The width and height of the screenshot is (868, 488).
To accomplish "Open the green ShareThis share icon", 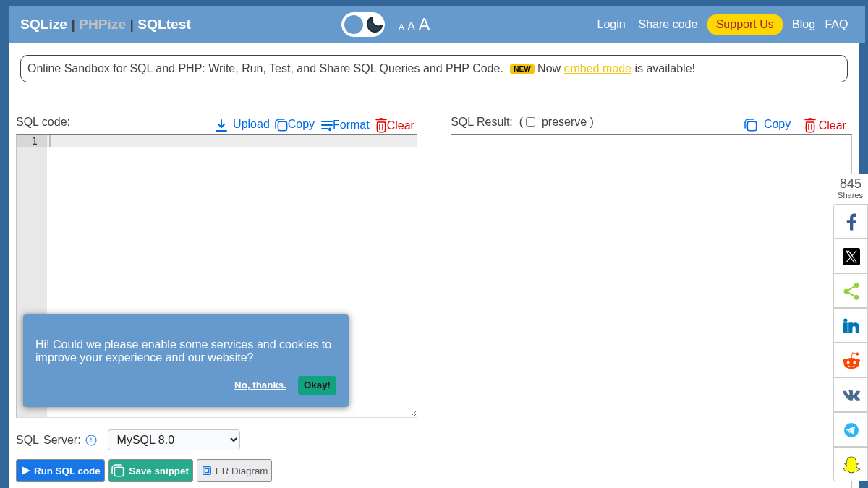I will (851, 291).
